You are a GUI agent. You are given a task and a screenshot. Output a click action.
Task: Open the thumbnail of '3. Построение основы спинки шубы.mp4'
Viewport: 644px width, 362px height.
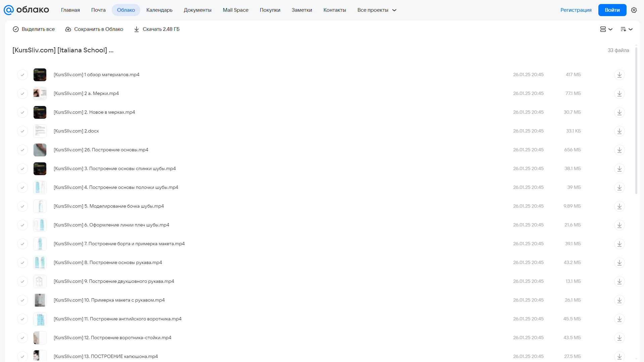click(40, 169)
